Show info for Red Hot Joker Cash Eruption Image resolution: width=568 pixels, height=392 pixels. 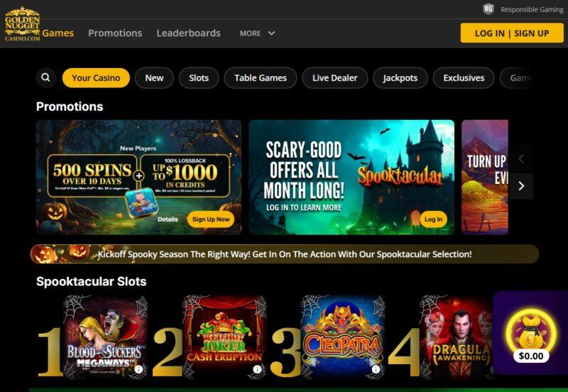[x=257, y=369]
